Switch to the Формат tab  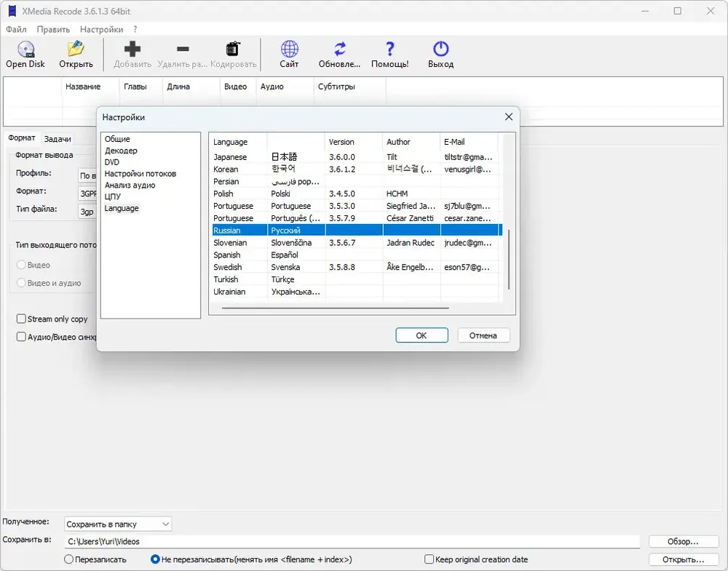point(22,137)
